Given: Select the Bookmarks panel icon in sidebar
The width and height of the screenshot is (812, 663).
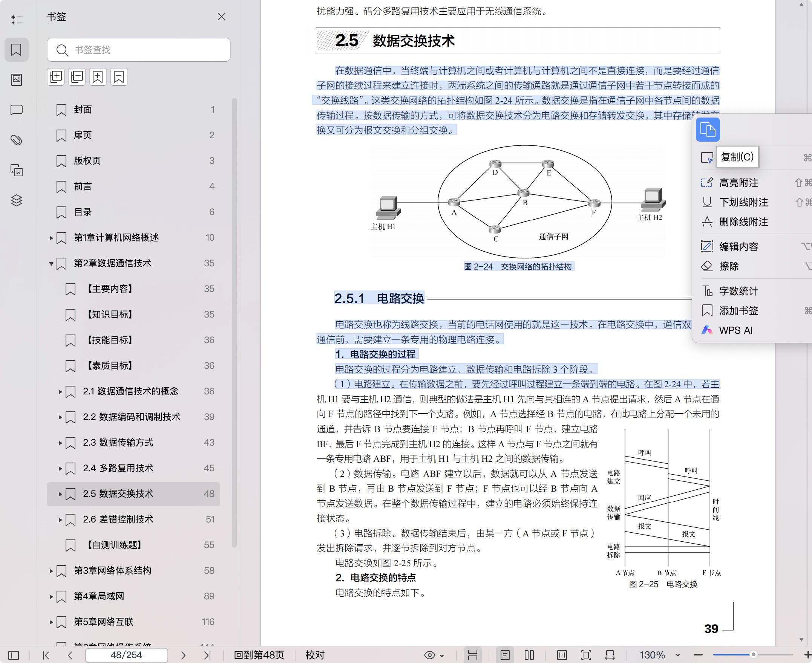Looking at the screenshot, I should 17,50.
